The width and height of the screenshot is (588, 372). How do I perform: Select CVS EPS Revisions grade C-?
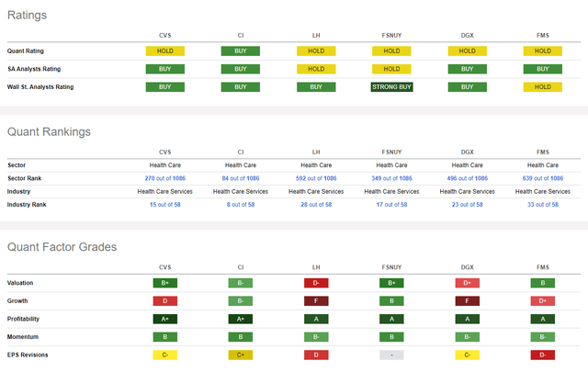coord(165,355)
